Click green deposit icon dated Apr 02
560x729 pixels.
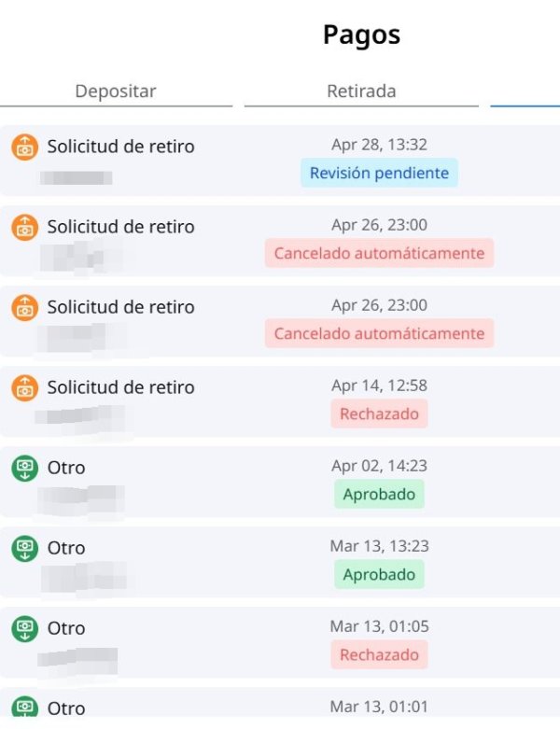tap(24, 468)
